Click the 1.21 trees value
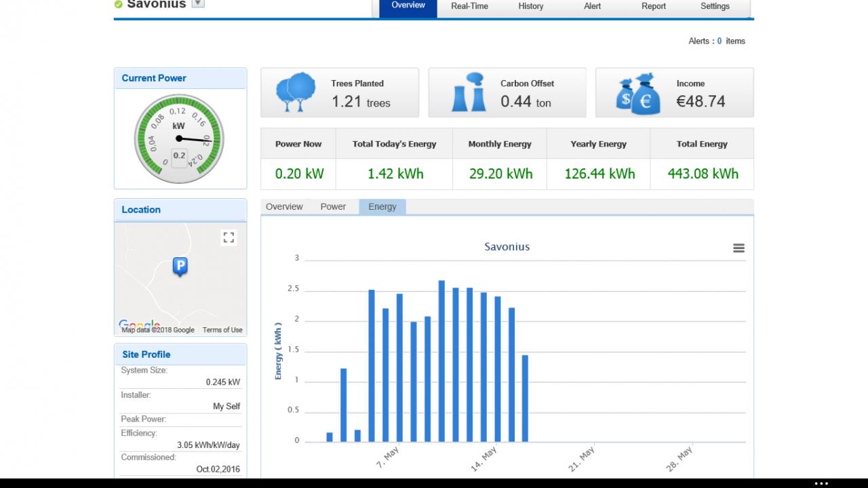Screen dimensions: 868x488 [x=361, y=102]
